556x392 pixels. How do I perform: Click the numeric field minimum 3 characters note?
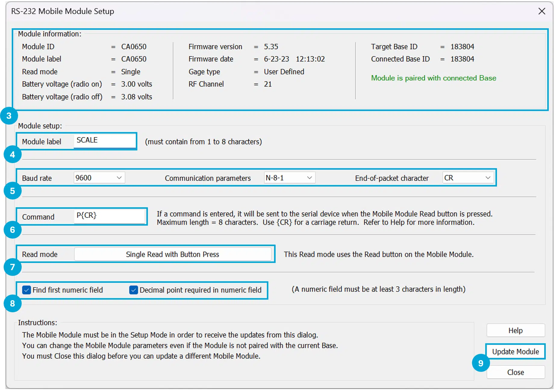(x=379, y=289)
